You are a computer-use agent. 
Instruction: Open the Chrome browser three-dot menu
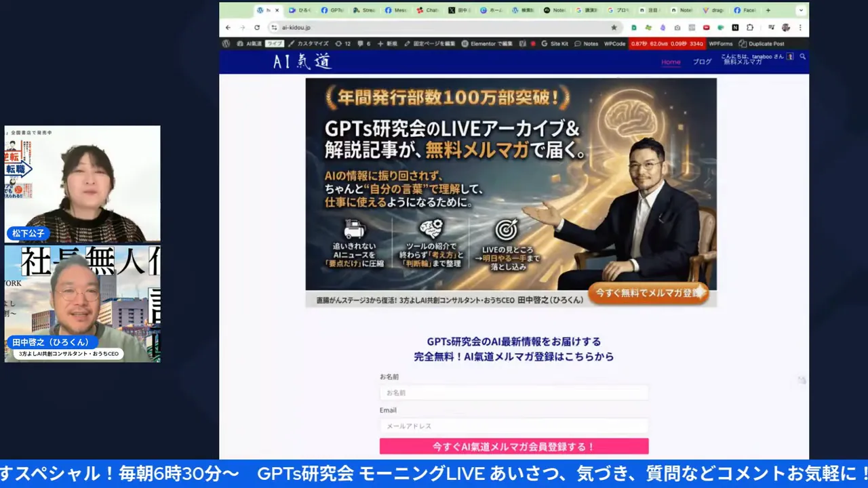click(x=800, y=27)
